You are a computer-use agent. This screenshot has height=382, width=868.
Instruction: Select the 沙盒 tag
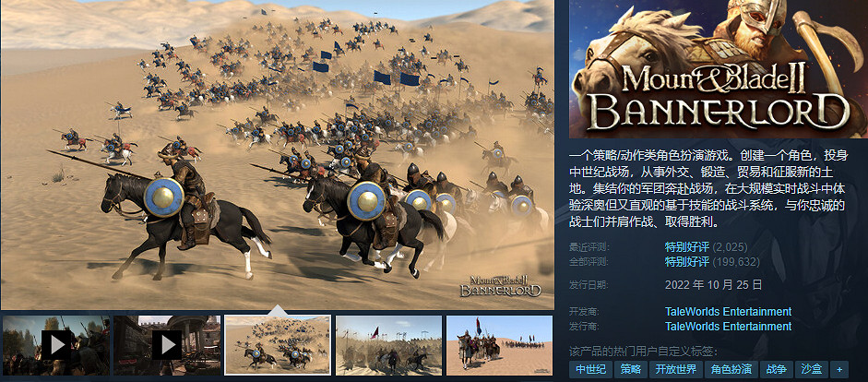click(x=812, y=369)
